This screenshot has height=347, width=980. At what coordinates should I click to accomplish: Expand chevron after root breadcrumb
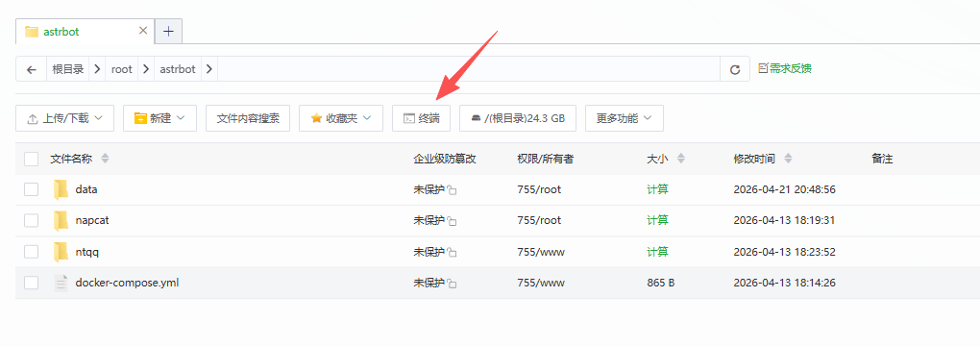(x=146, y=69)
